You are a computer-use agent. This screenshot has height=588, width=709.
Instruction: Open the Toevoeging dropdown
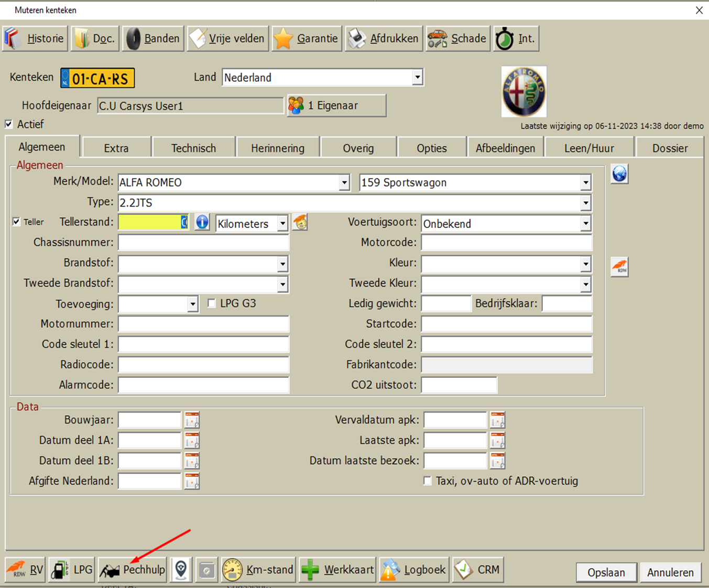[x=193, y=304]
